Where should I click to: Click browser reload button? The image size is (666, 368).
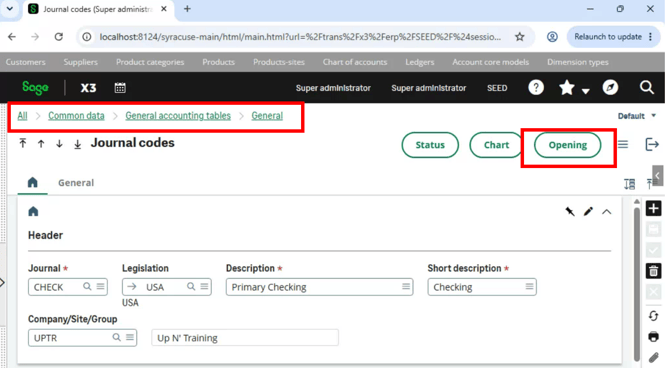tap(59, 37)
